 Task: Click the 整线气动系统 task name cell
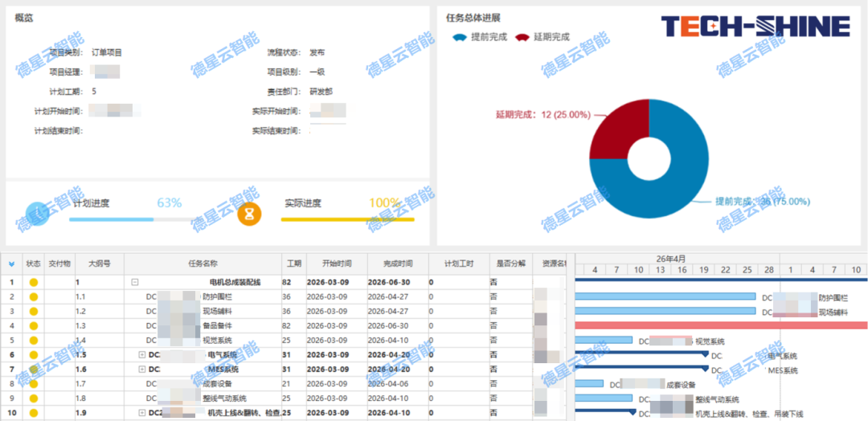203,399
